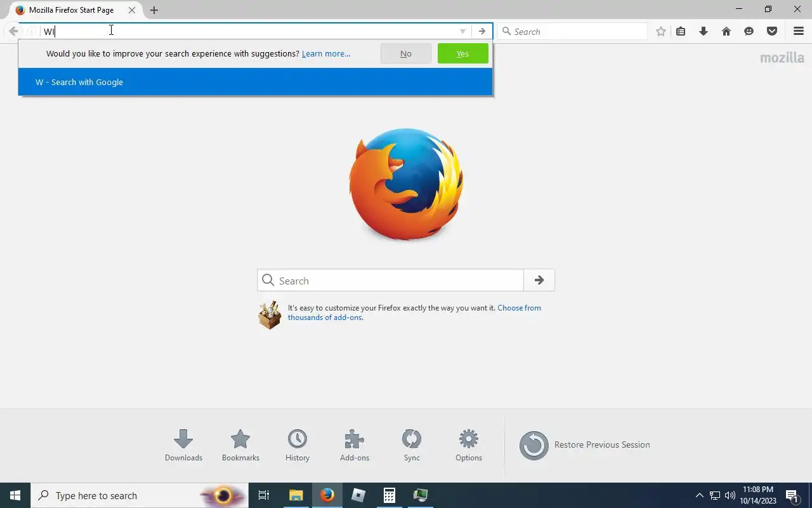The height and width of the screenshot is (508, 812).
Task: Select 'W - Search with Google' suggestion
Action: [x=255, y=82]
